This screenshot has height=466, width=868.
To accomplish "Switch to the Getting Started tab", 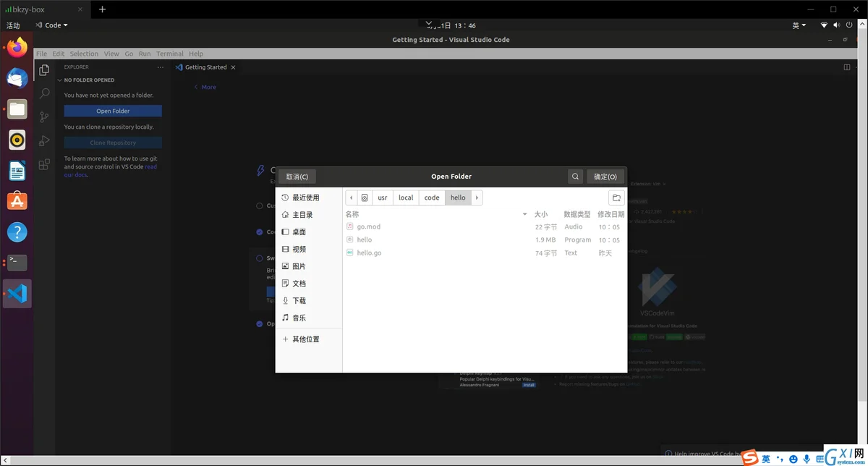I will click(x=206, y=67).
